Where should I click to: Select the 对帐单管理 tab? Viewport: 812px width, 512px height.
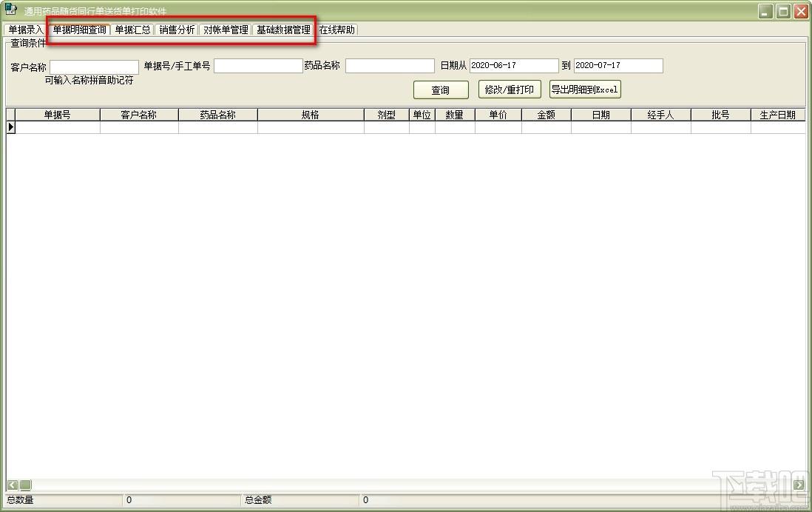point(226,30)
